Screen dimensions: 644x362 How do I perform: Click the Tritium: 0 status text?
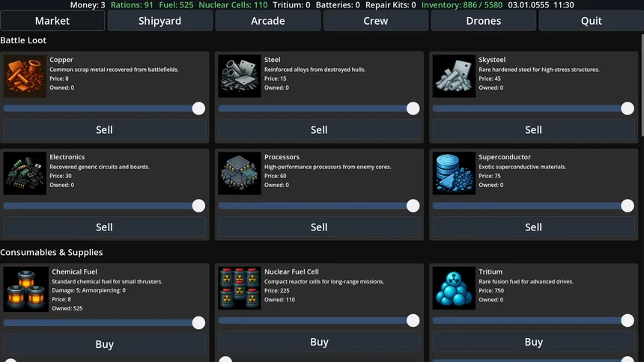click(x=291, y=5)
